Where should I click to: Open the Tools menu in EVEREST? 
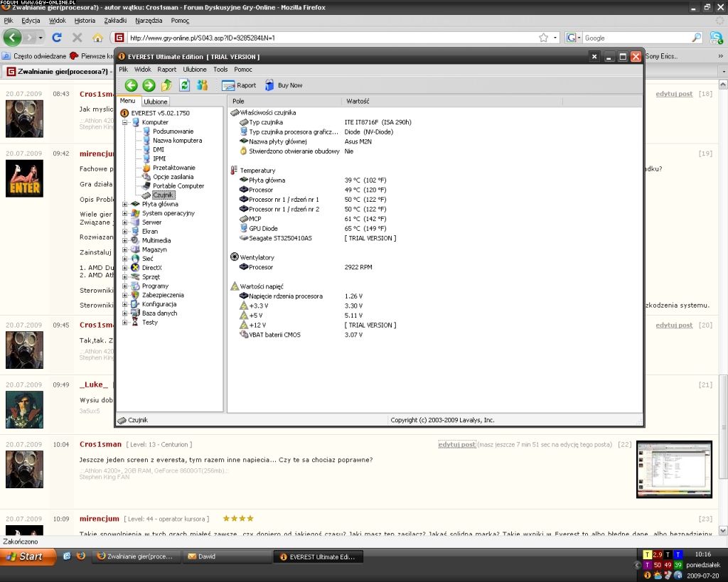click(220, 70)
